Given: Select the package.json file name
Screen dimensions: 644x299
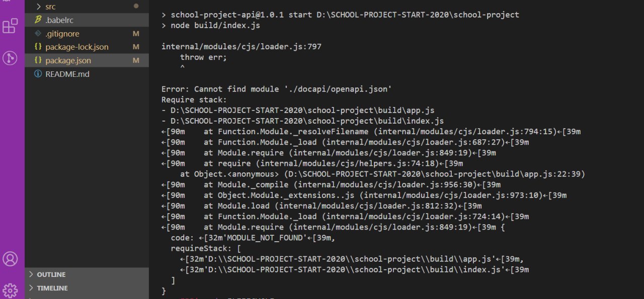Looking at the screenshot, I should (68, 60).
